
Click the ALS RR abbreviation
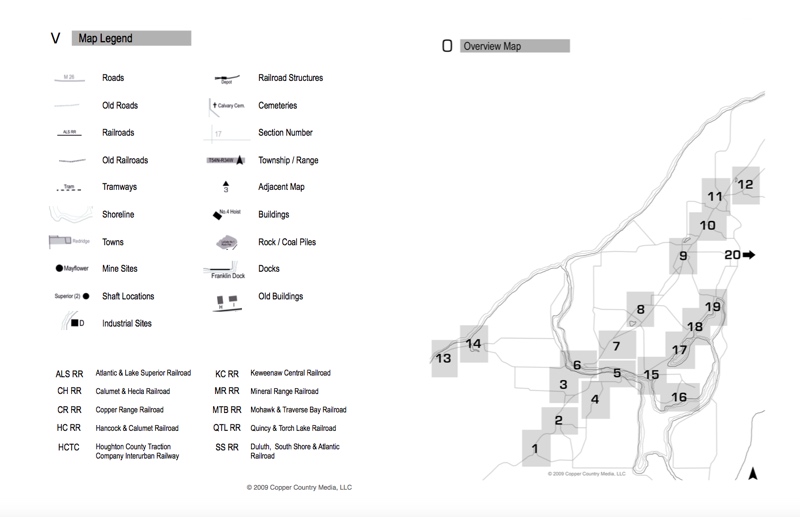coord(69,374)
